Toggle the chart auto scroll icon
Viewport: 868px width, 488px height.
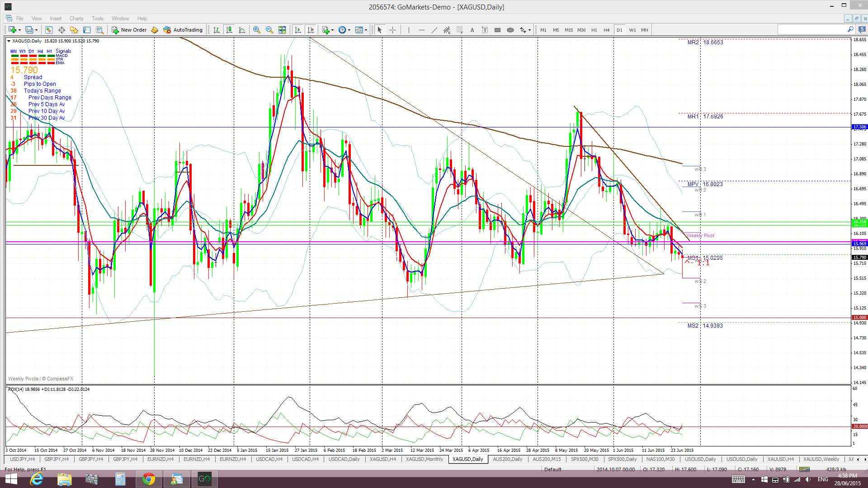point(297,30)
